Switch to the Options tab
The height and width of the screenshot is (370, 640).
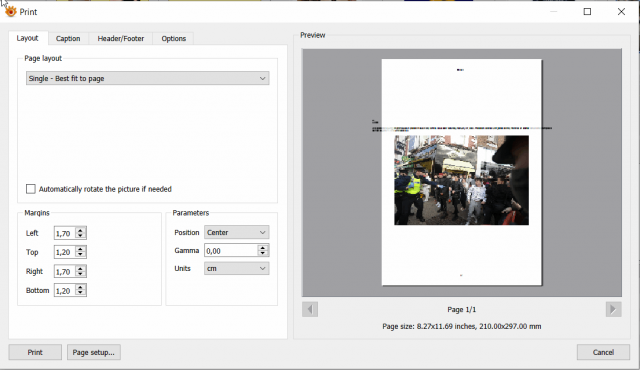173,38
